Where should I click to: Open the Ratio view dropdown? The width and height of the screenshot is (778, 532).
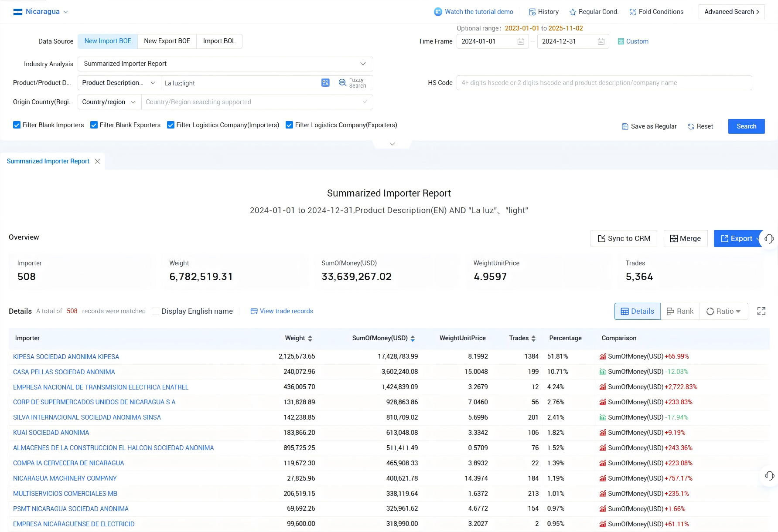tap(724, 311)
